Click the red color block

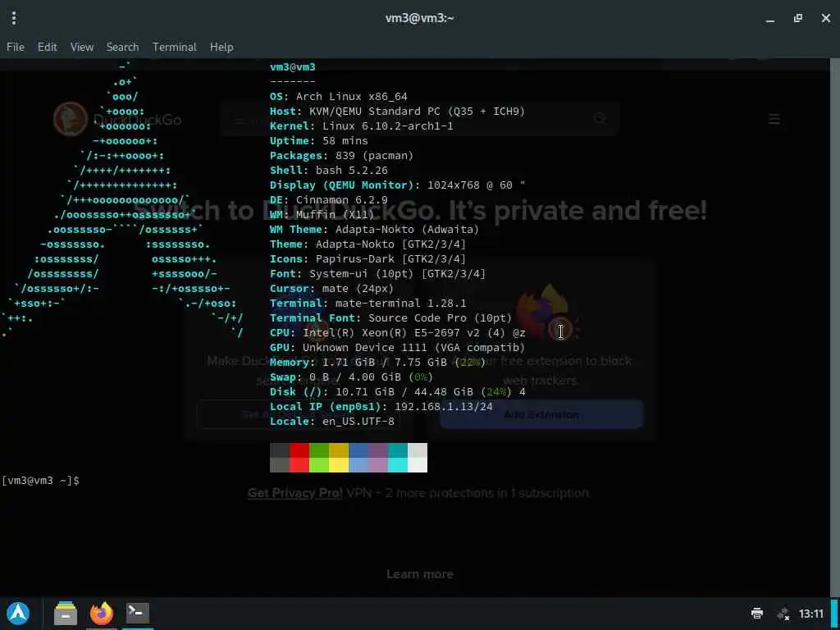tap(299, 458)
